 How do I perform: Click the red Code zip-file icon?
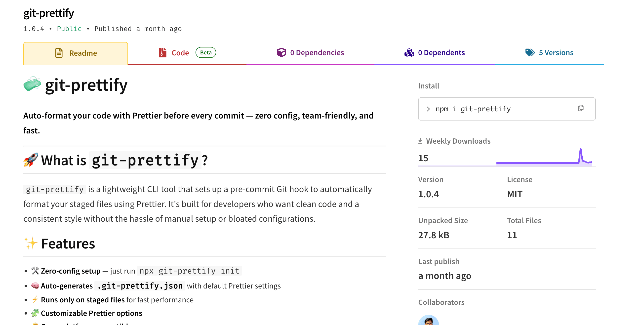tap(162, 52)
